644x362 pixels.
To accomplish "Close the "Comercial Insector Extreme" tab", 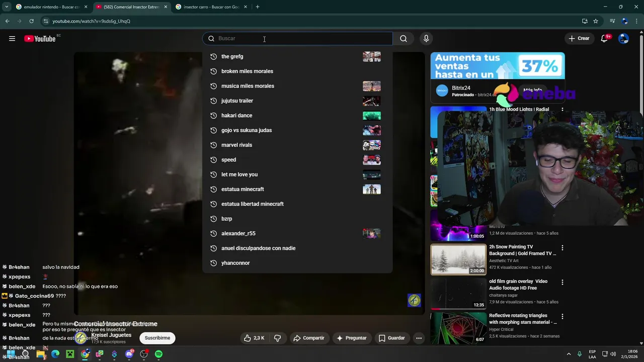I will pos(166,7).
